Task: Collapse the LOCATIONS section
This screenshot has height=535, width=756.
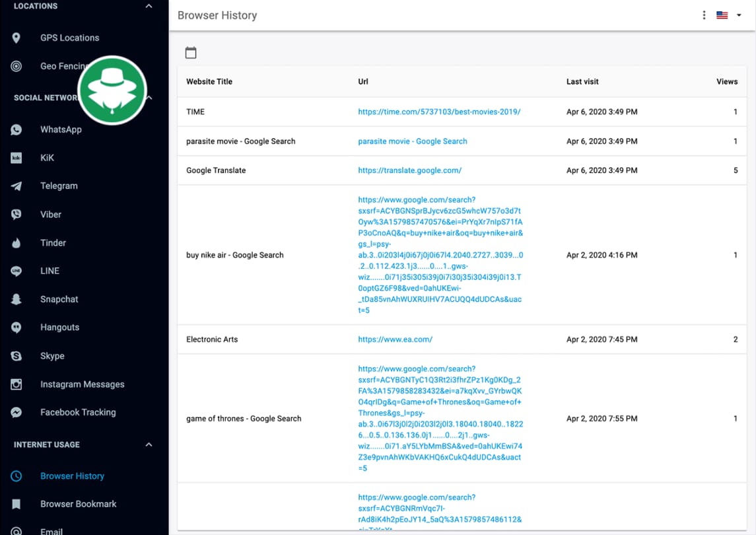Action: click(x=149, y=5)
